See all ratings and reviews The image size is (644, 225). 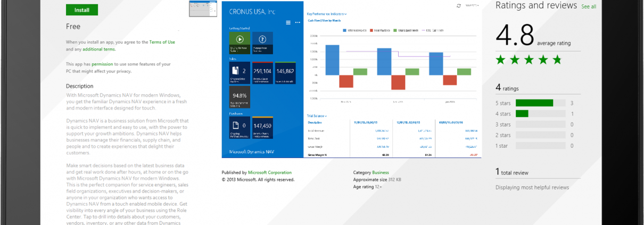point(589,6)
